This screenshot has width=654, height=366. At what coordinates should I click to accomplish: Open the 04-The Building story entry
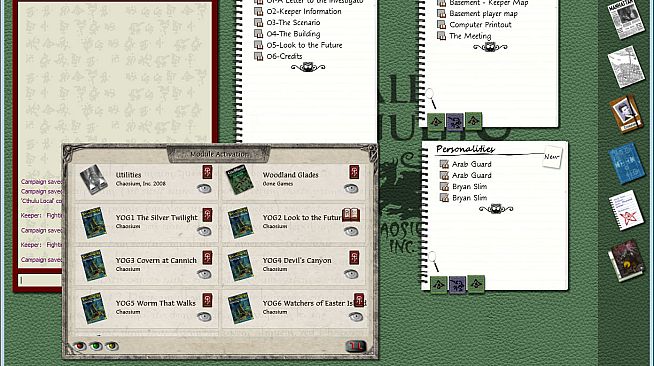[x=293, y=34]
